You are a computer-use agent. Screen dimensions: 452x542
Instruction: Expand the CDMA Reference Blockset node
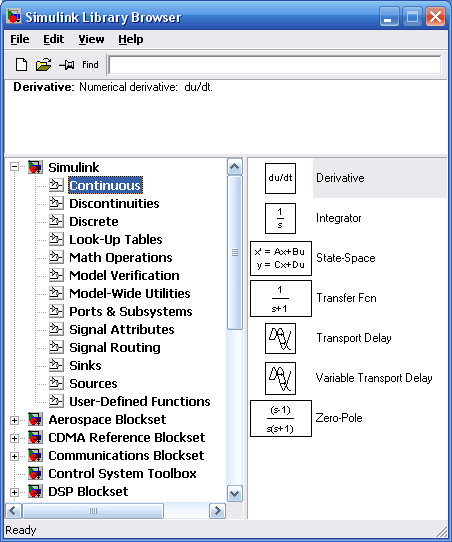point(15,438)
